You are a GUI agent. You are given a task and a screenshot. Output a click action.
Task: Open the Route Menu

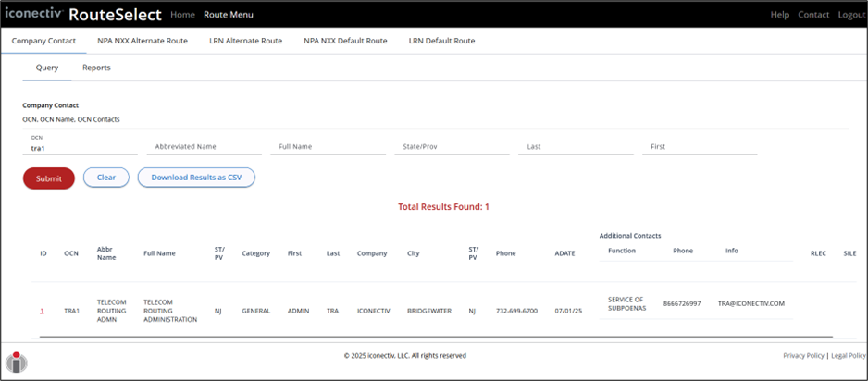point(228,15)
